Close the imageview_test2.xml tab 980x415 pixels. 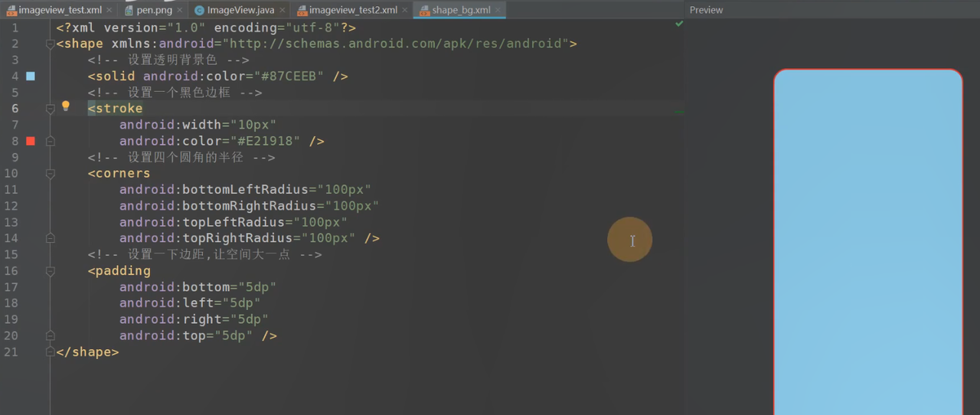coord(405,10)
